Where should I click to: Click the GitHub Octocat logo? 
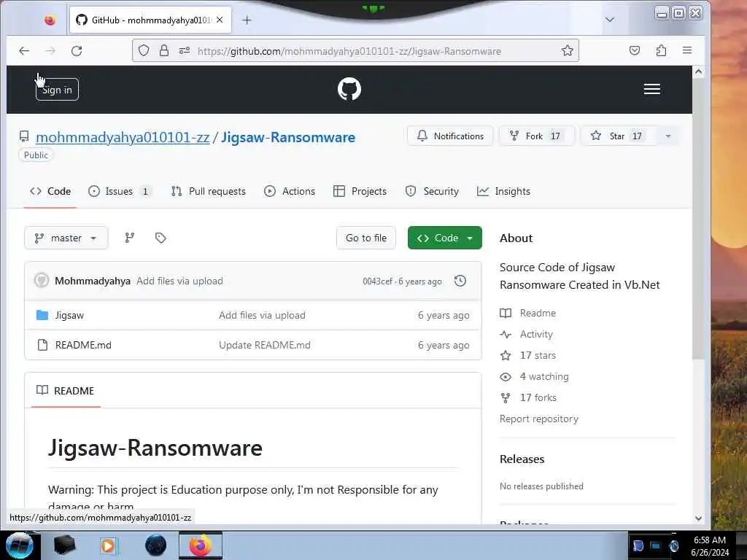[349, 89]
